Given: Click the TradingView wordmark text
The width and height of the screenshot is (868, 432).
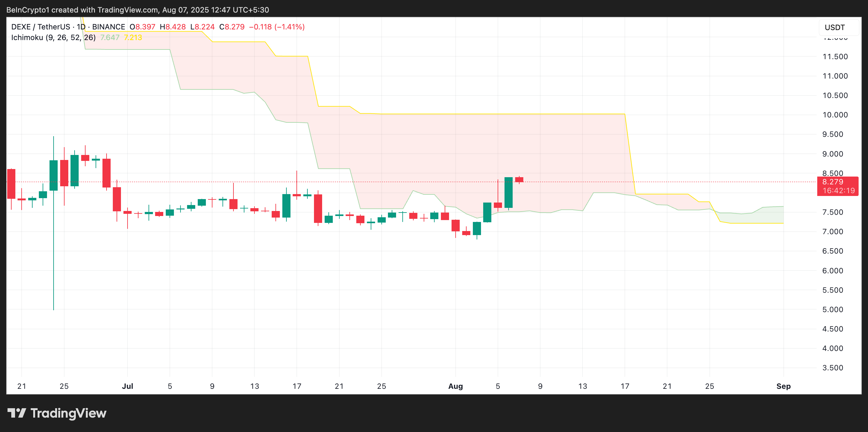Looking at the screenshot, I should pos(68,413).
